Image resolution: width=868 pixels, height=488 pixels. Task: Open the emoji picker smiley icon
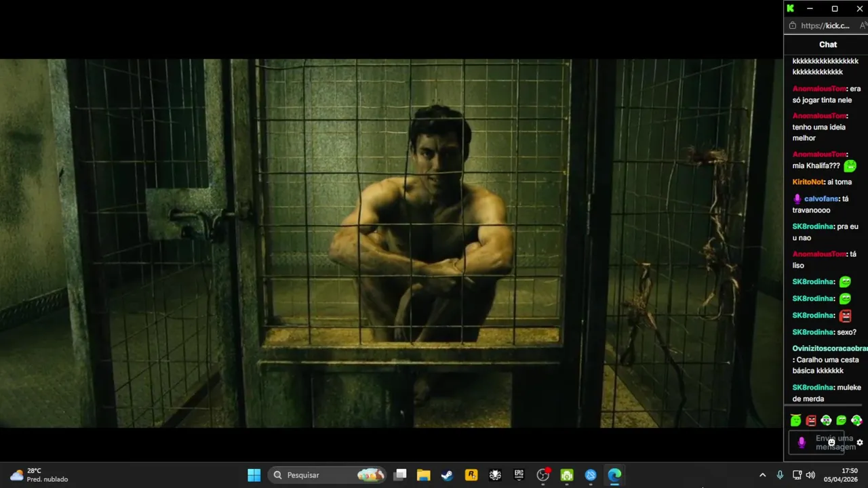pos(831,443)
